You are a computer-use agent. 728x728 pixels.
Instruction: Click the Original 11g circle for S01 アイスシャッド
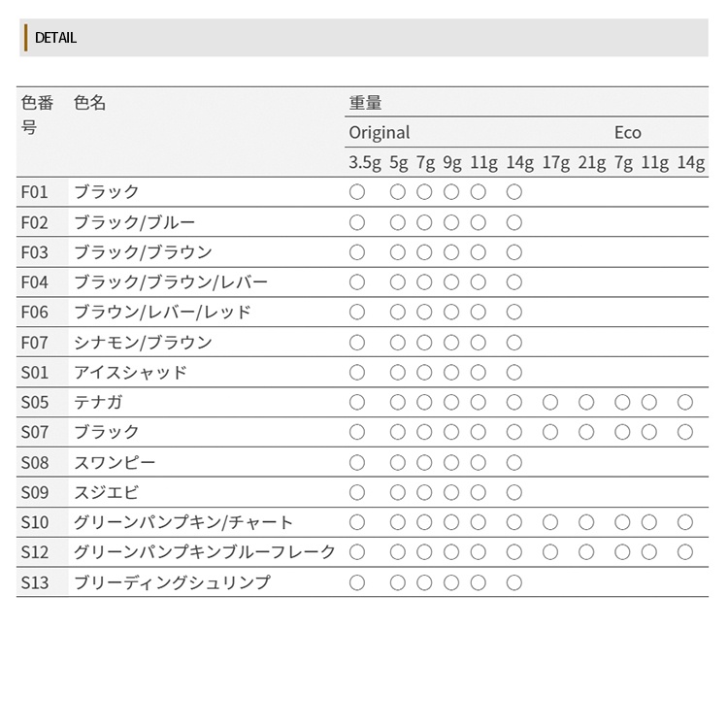pyautogui.click(x=479, y=372)
